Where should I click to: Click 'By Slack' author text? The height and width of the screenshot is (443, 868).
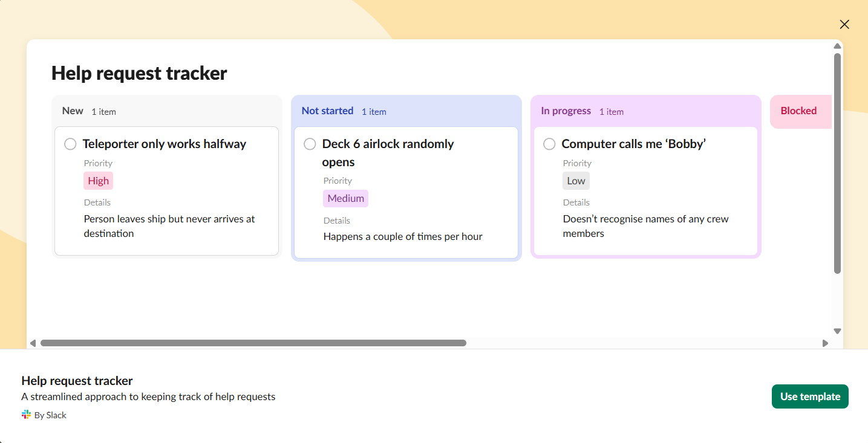pyautogui.click(x=50, y=415)
